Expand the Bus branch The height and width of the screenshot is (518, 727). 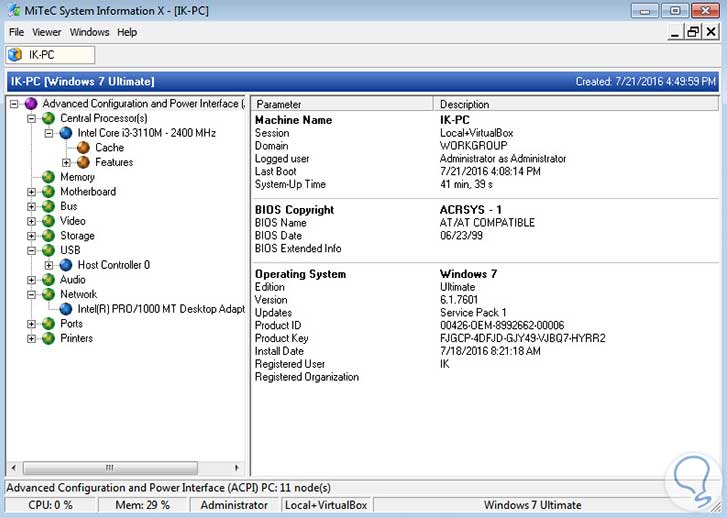tap(31, 207)
